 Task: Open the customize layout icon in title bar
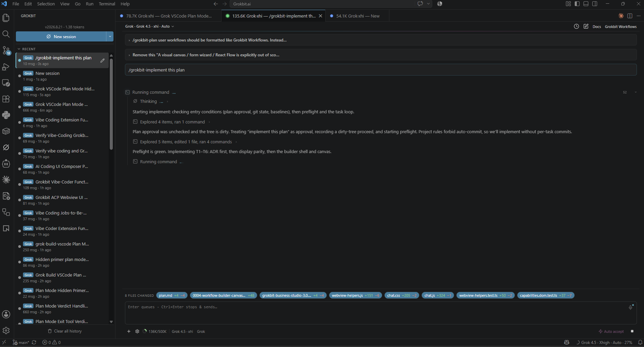click(x=568, y=4)
